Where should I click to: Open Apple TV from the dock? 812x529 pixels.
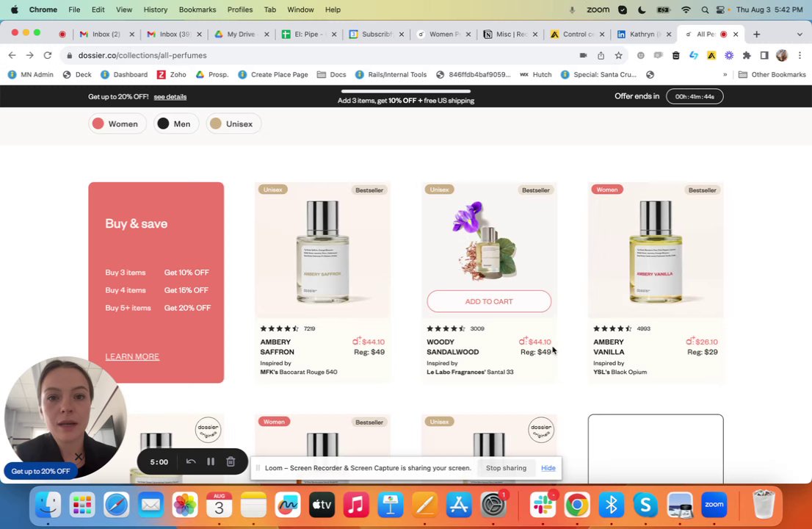[322, 504]
